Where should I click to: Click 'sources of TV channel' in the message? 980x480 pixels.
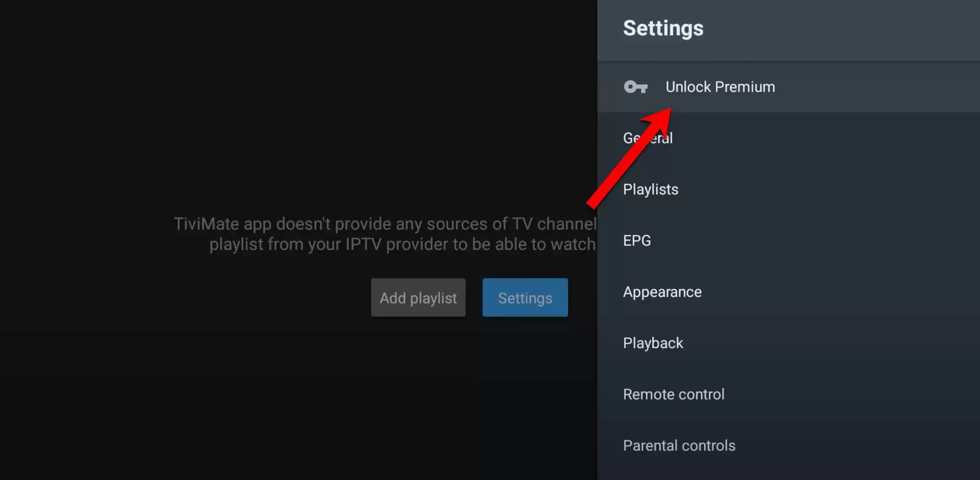(511, 224)
